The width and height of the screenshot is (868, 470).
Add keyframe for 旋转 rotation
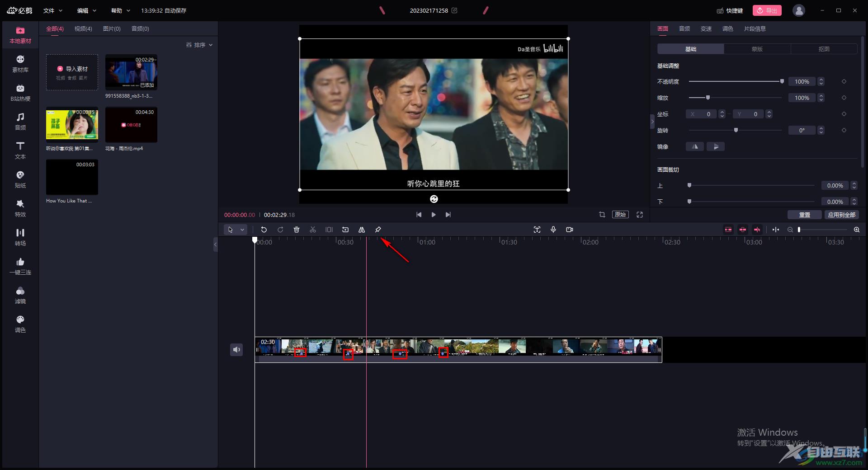tap(844, 130)
